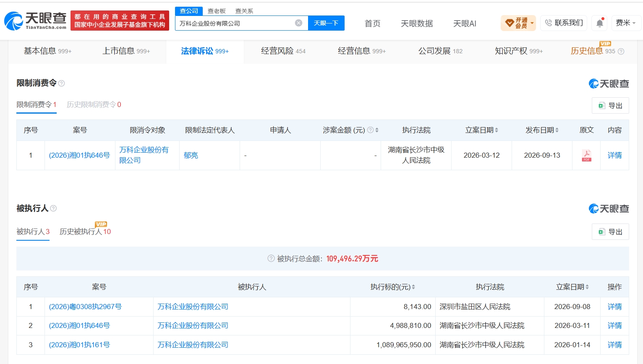Click the help icon next to 被执行人 heading

coord(53,208)
